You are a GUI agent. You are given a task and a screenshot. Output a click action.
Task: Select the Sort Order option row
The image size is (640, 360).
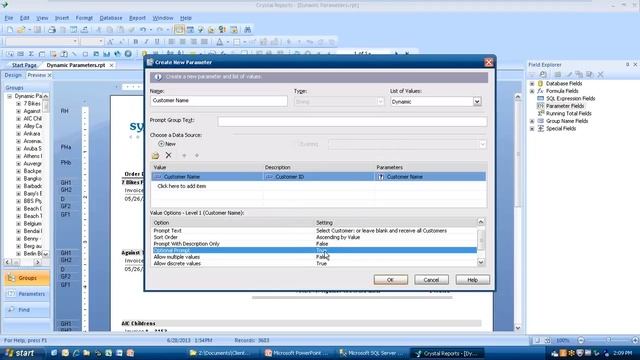coord(314,237)
